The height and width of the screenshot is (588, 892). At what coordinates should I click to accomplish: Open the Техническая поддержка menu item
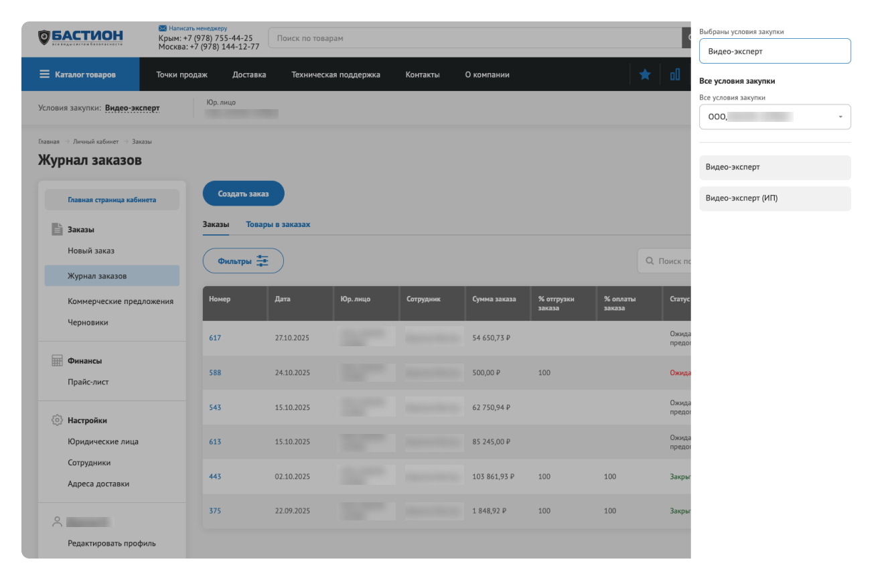pyautogui.click(x=336, y=74)
